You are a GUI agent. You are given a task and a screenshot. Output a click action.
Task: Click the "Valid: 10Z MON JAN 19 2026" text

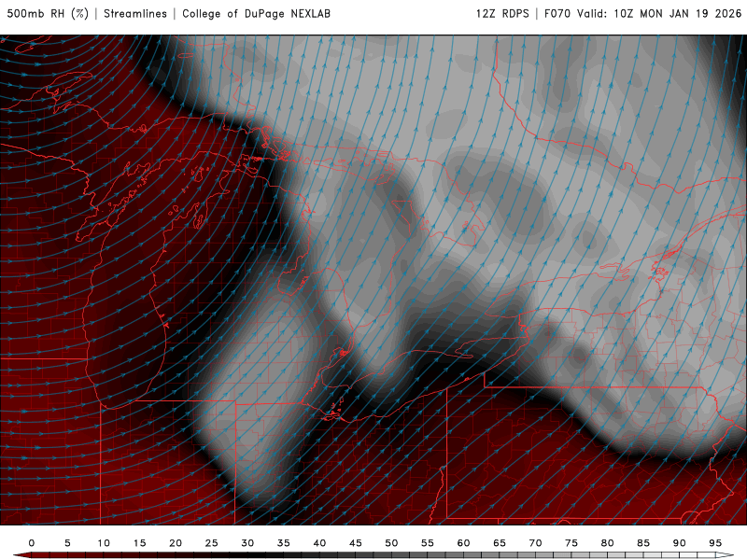pyautogui.click(x=659, y=14)
